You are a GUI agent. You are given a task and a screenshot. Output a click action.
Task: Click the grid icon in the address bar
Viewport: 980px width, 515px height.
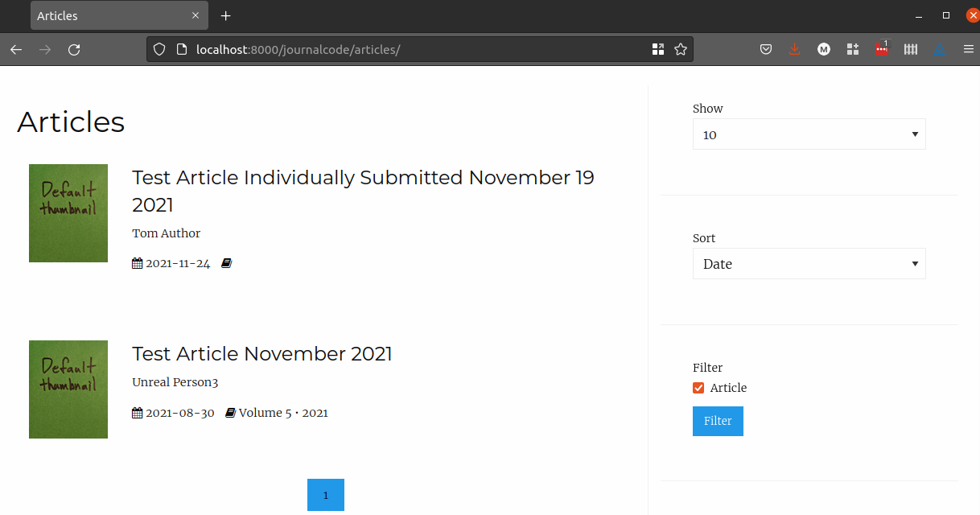658,50
